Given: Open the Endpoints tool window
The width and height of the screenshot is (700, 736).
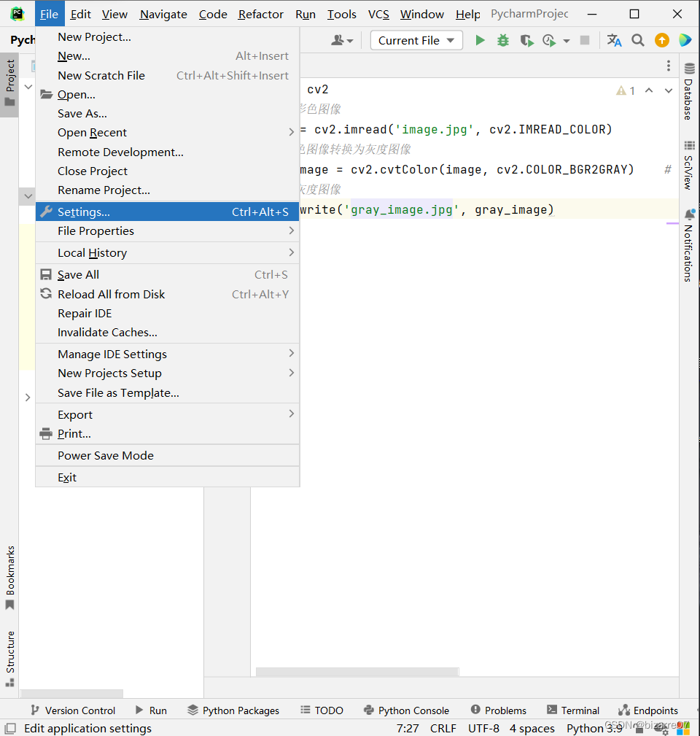Looking at the screenshot, I should tap(648, 710).
